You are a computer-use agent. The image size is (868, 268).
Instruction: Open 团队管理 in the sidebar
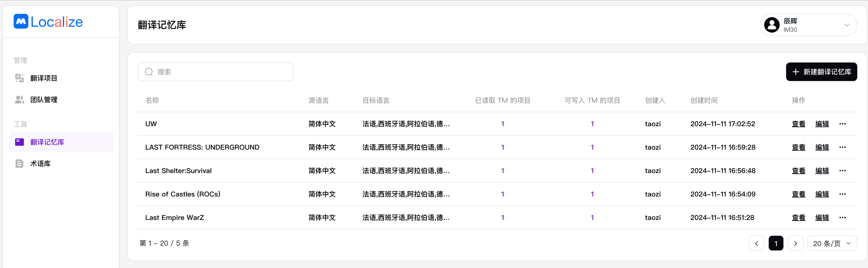pyautogui.click(x=44, y=100)
